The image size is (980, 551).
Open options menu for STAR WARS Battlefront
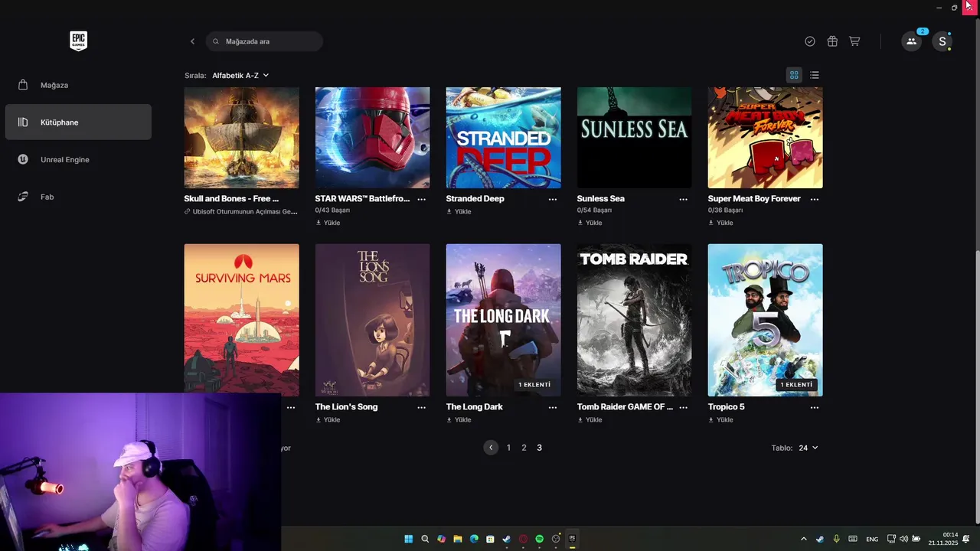click(x=422, y=199)
